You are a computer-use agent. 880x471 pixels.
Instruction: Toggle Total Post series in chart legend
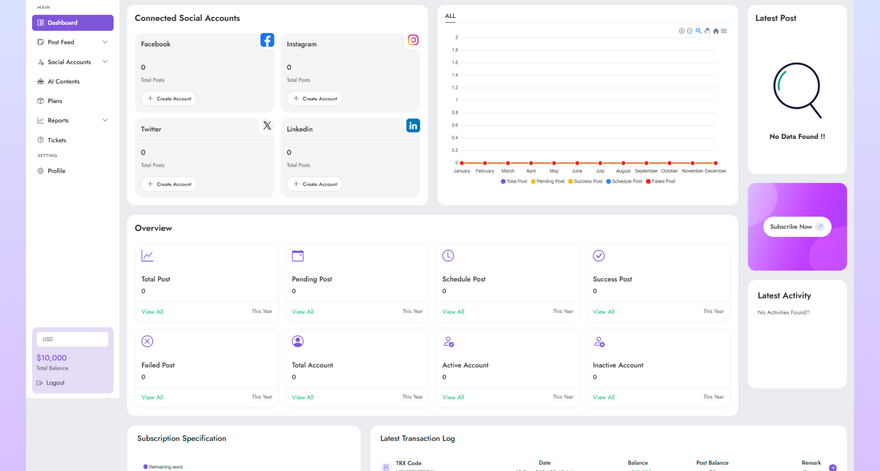tap(514, 182)
